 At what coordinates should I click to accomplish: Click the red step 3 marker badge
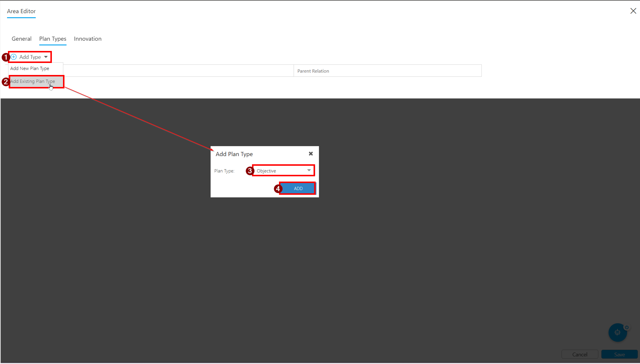(x=250, y=171)
